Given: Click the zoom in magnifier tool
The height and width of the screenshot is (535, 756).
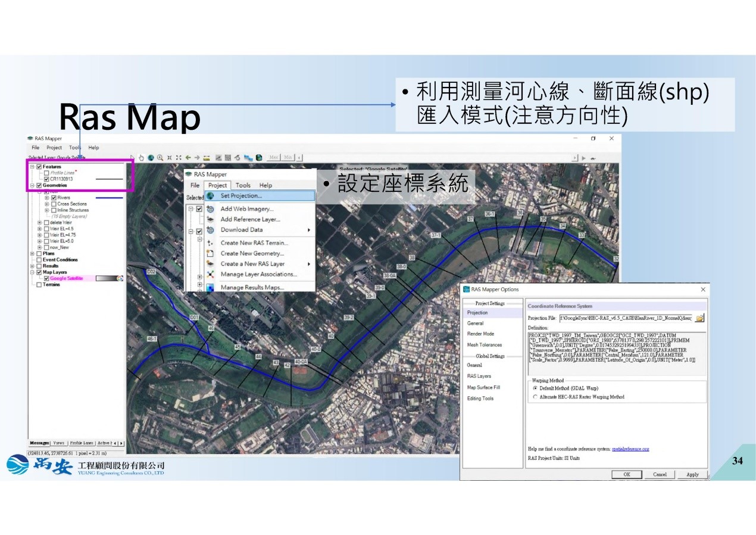Looking at the screenshot, I should coord(161,157).
